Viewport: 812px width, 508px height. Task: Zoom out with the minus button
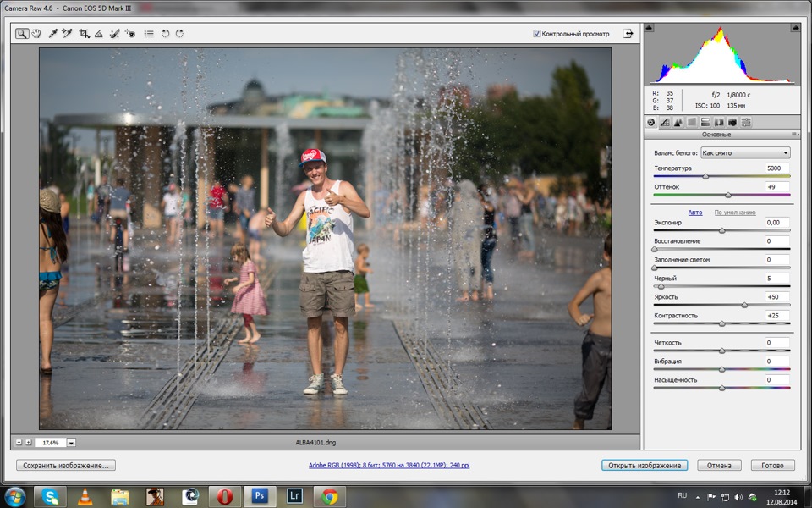pyautogui.click(x=19, y=442)
